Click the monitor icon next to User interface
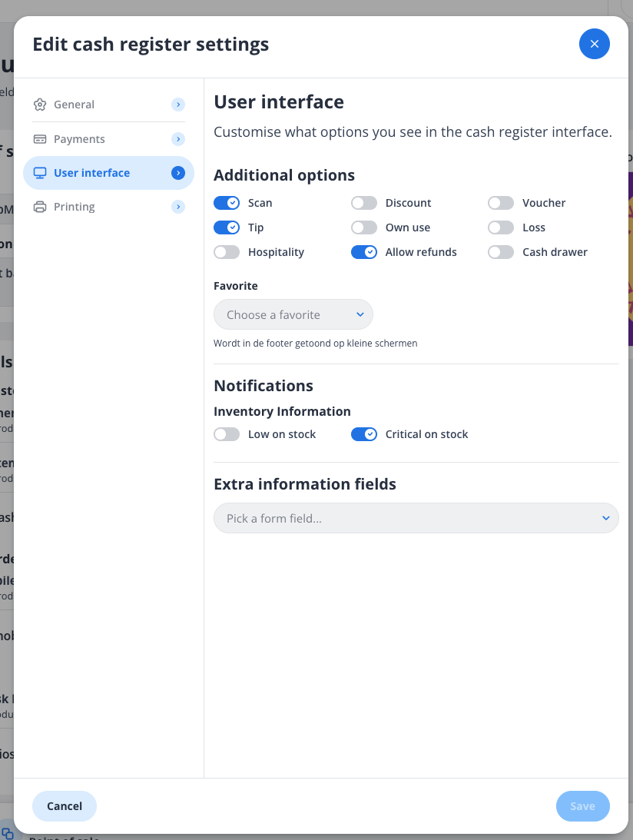633x840 pixels. 41,173
